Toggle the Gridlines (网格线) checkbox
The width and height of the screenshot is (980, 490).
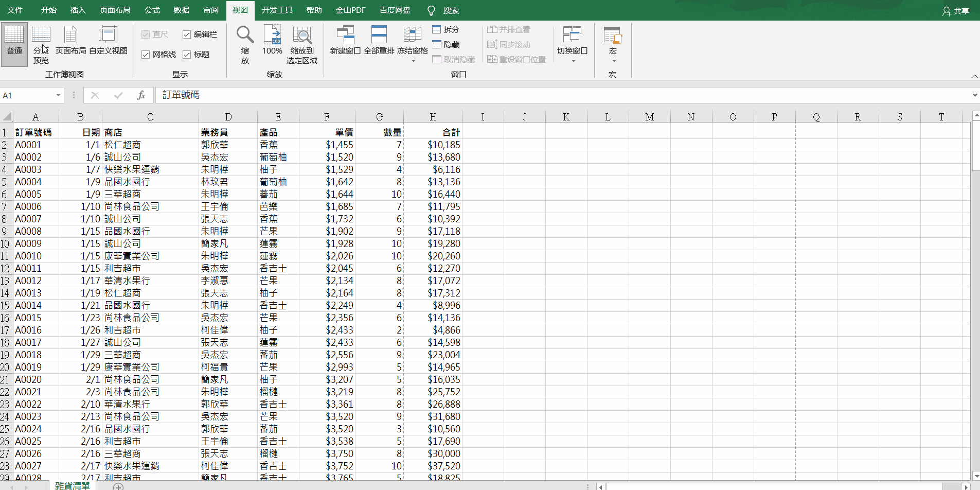click(x=146, y=55)
